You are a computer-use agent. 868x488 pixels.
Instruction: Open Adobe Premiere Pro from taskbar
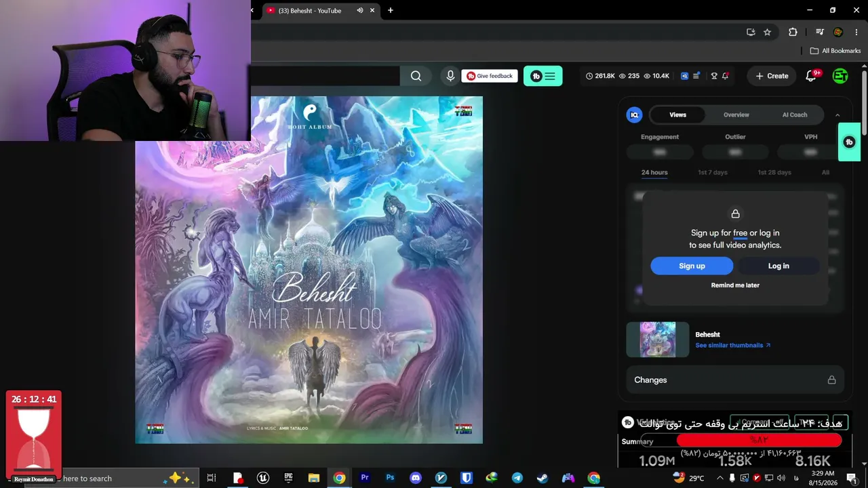(365, 478)
